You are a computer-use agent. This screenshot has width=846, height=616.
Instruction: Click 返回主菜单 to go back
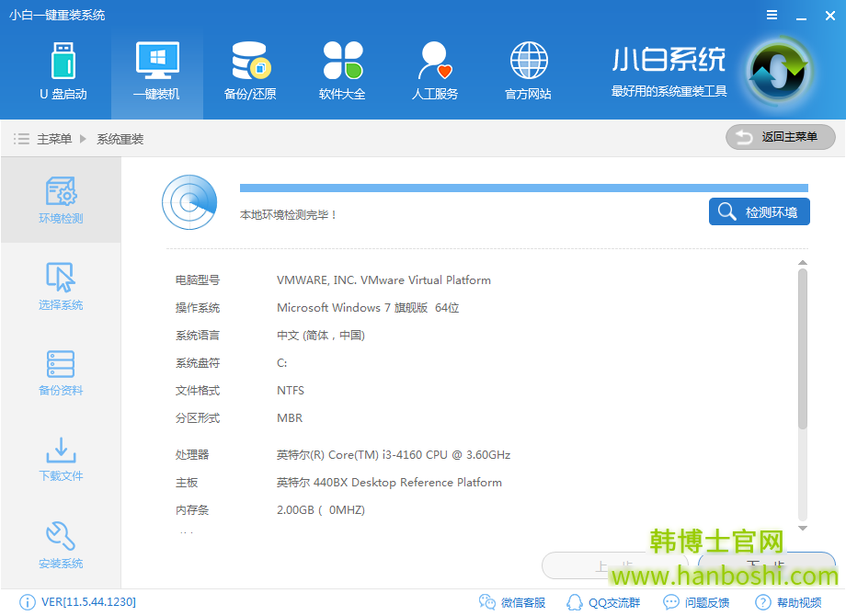tap(780, 137)
